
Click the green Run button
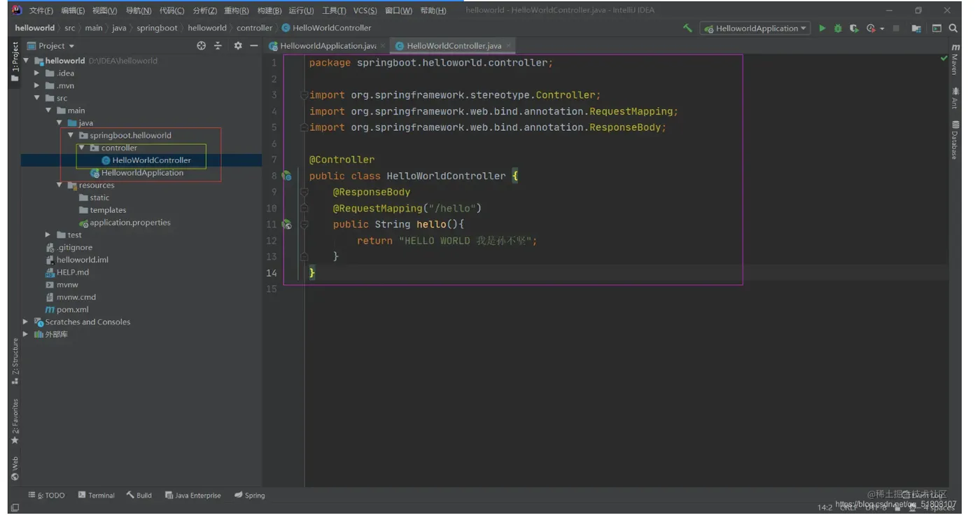coord(822,29)
